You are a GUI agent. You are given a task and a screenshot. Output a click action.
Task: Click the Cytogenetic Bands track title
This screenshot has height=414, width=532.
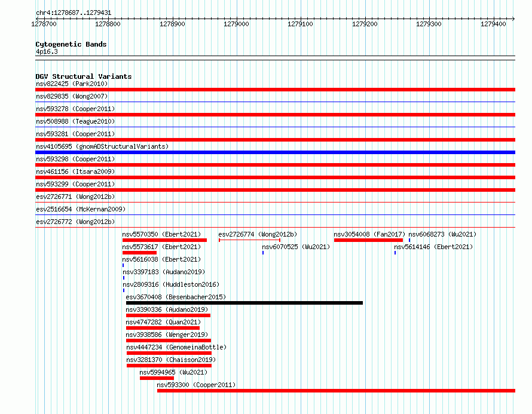(71, 44)
